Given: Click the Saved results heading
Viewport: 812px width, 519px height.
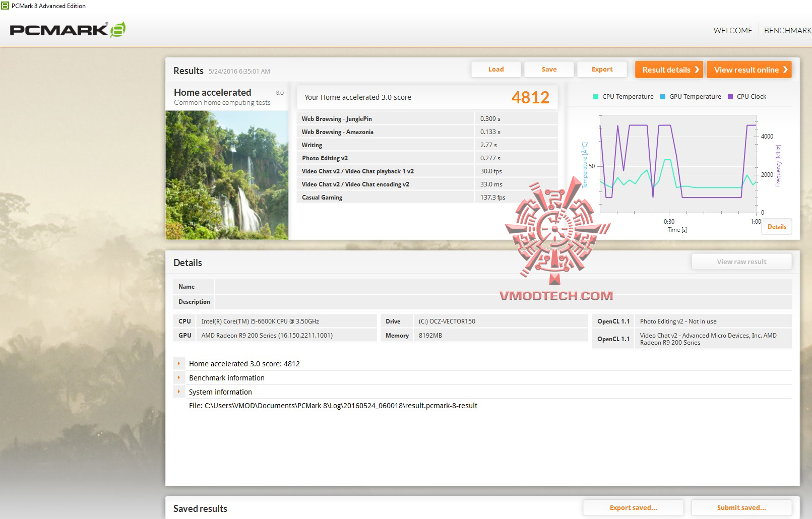Looking at the screenshot, I should [200, 508].
